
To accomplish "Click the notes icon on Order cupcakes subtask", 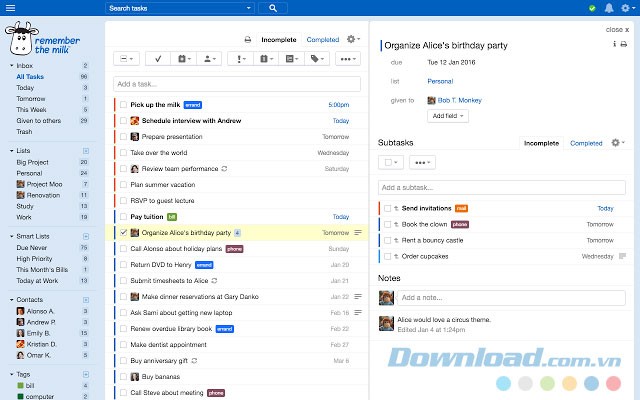I will pos(624,256).
